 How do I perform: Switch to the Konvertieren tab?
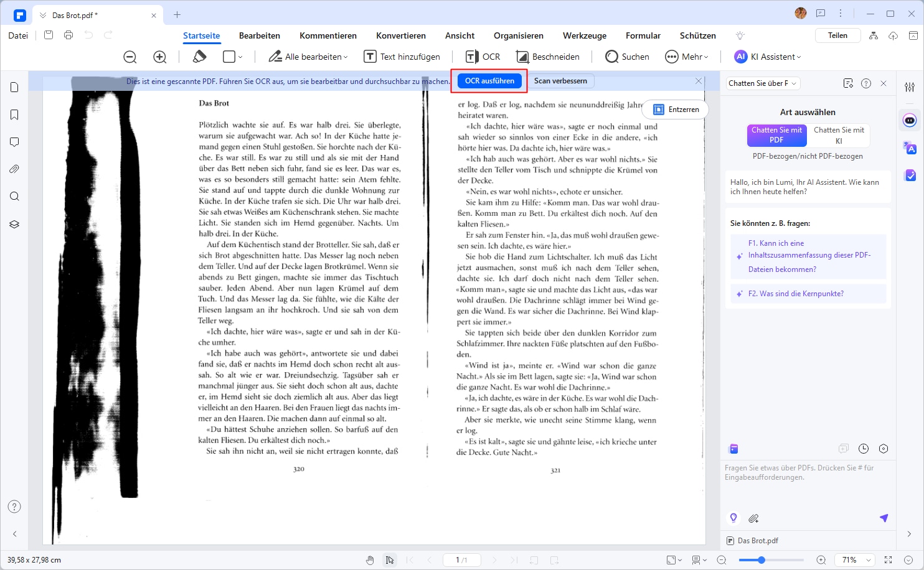point(401,35)
